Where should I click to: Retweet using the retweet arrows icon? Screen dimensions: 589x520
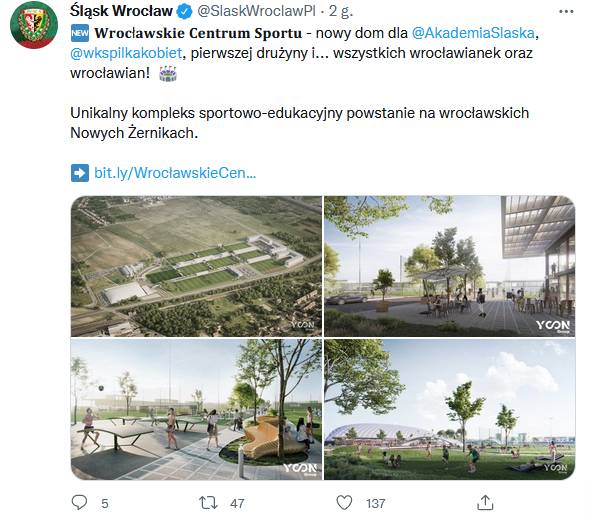click(208, 503)
